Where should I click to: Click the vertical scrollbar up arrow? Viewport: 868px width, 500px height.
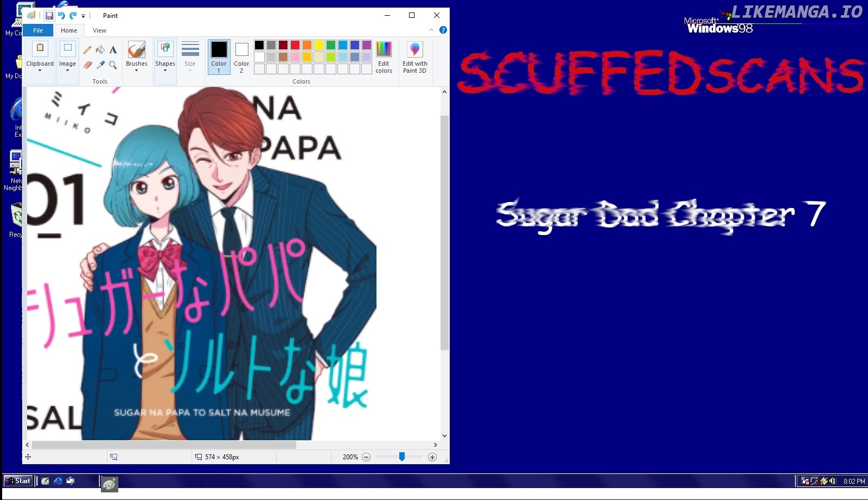444,92
